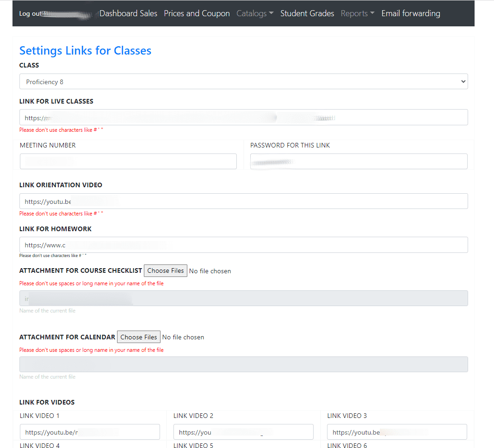Open the Class selector showing Proficiency 8
Screen dimensions: 494x448
coord(243,81)
